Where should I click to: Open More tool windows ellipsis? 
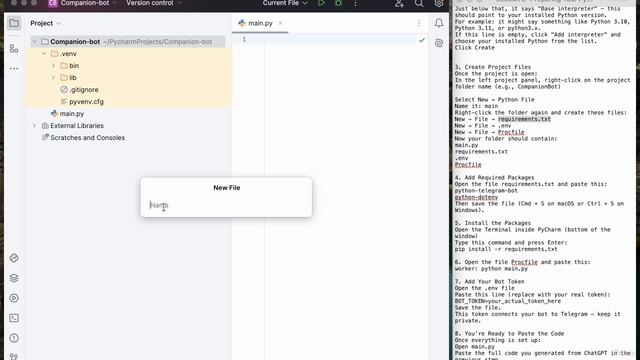coord(14,68)
